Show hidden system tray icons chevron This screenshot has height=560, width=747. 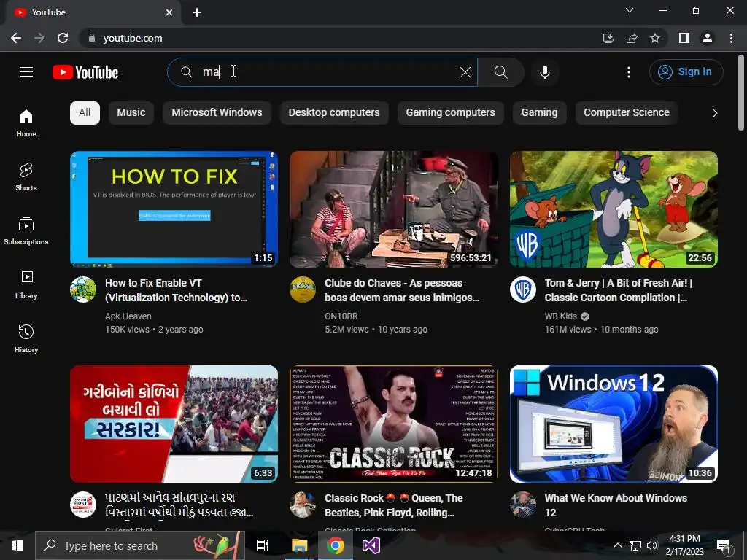point(617,545)
